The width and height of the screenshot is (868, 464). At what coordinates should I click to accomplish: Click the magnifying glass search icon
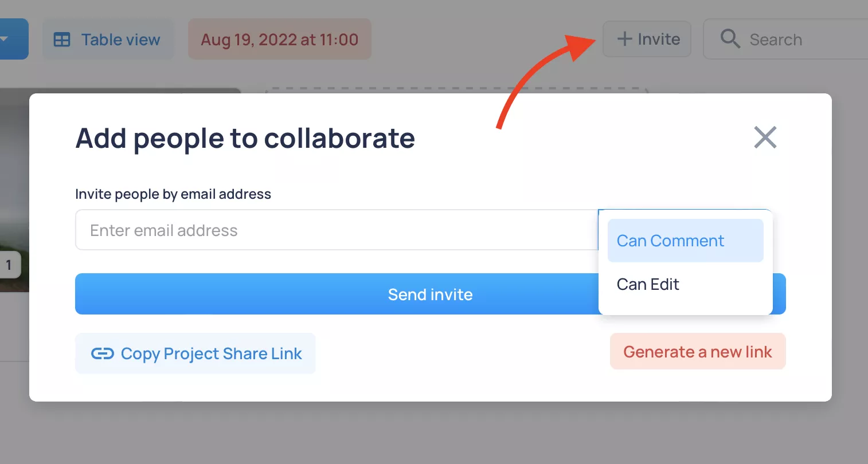[x=730, y=39]
